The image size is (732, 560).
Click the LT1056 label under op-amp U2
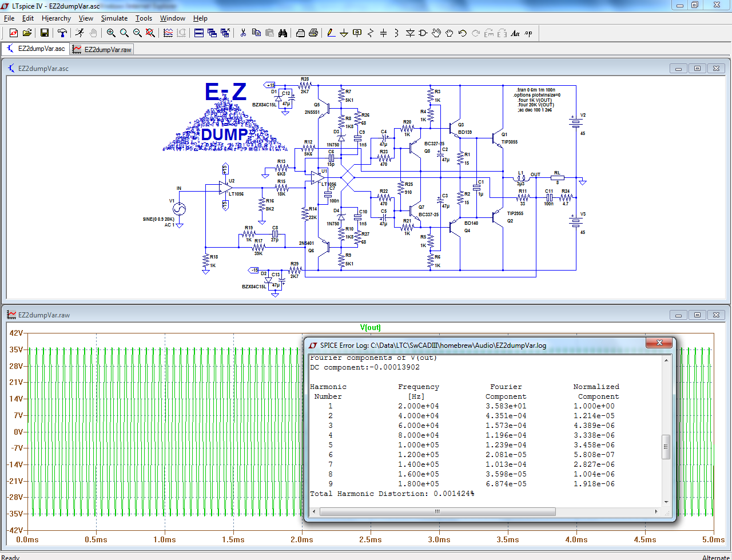click(x=236, y=194)
